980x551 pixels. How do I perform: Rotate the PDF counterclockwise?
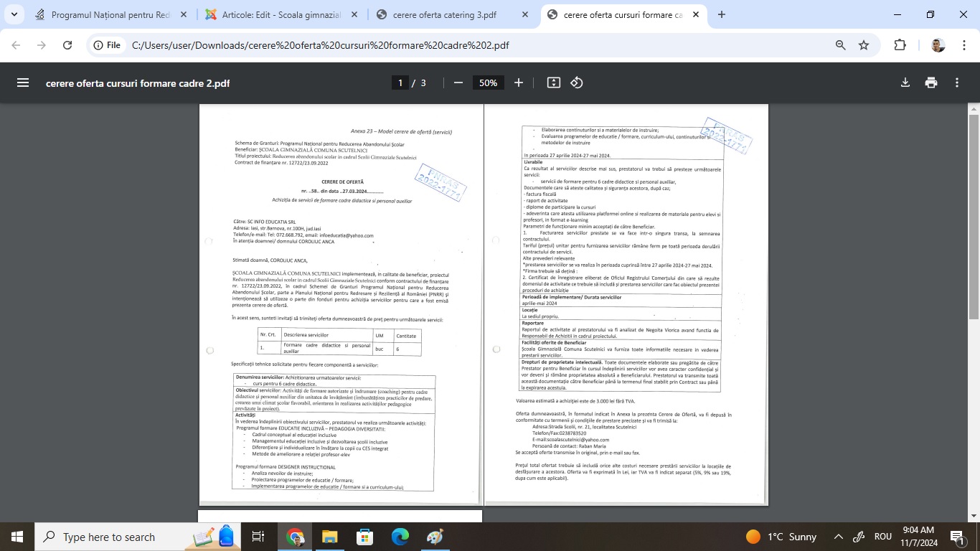(577, 83)
